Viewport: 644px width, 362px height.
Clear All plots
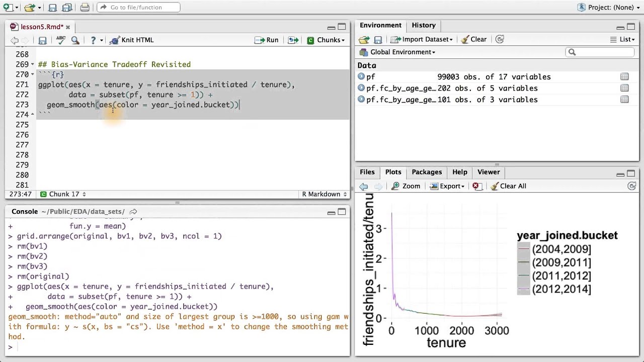coord(508,186)
